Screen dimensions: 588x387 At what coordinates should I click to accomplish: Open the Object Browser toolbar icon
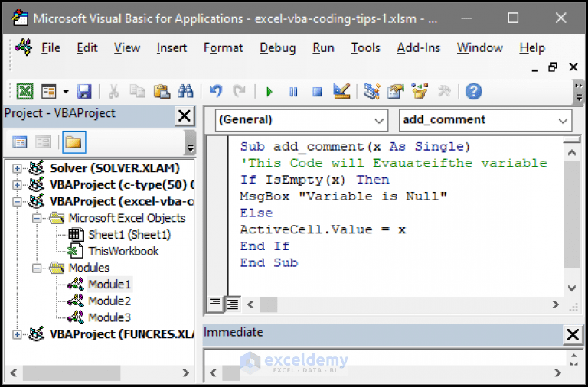coord(420,91)
